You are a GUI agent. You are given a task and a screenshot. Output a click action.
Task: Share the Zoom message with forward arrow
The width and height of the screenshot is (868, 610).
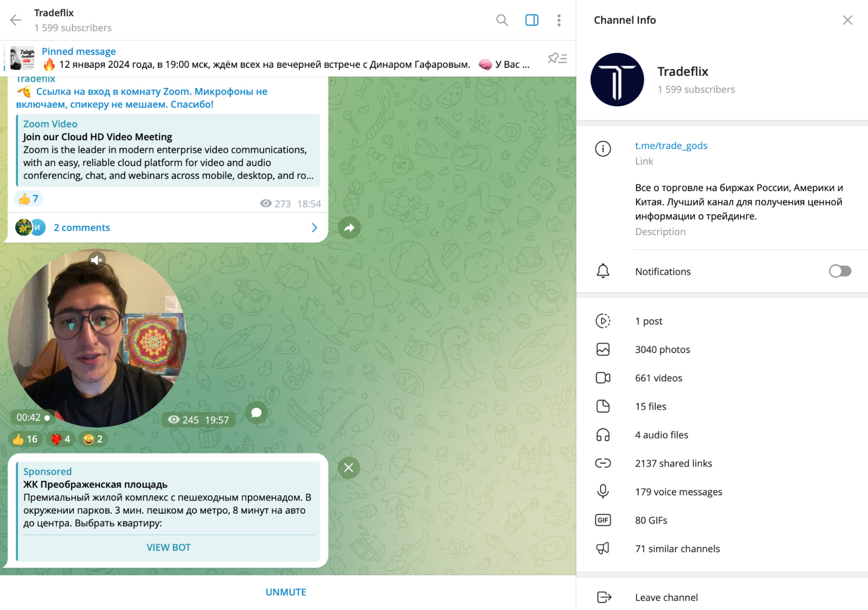(349, 228)
